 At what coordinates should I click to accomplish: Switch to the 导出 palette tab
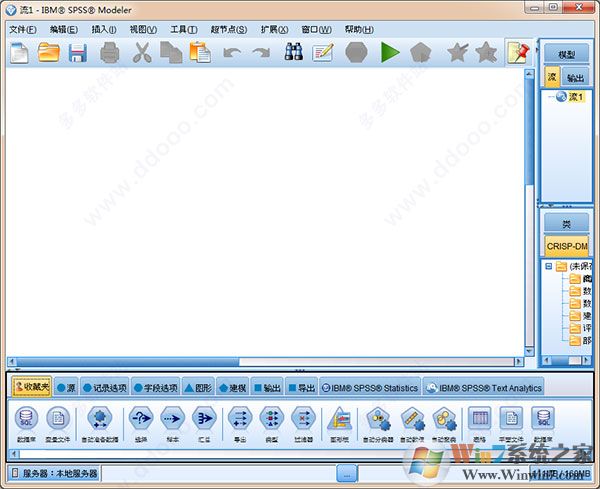(301, 388)
